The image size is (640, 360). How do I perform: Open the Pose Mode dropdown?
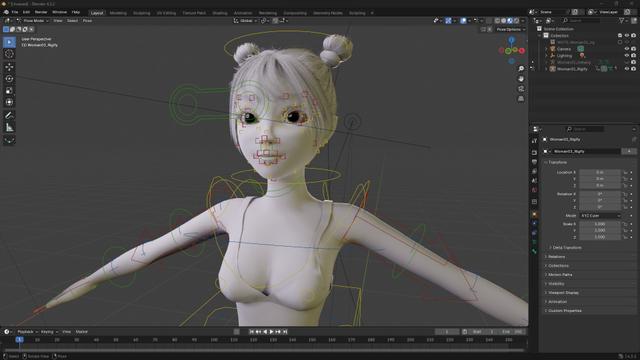33,20
